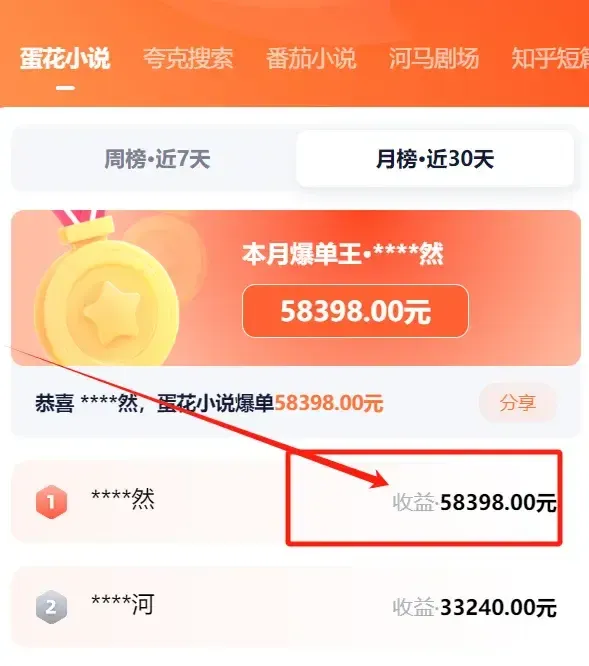Open the 番茄小说 tab

point(311,59)
